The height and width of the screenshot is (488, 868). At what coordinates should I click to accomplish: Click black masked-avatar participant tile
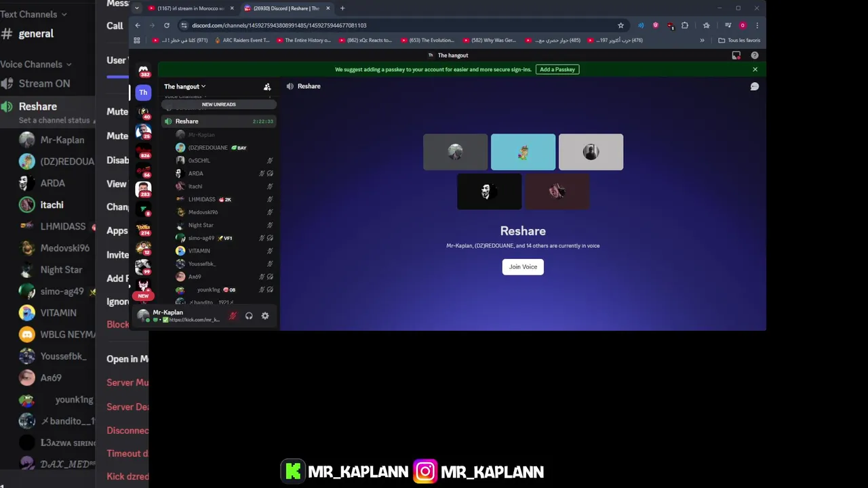click(x=489, y=192)
